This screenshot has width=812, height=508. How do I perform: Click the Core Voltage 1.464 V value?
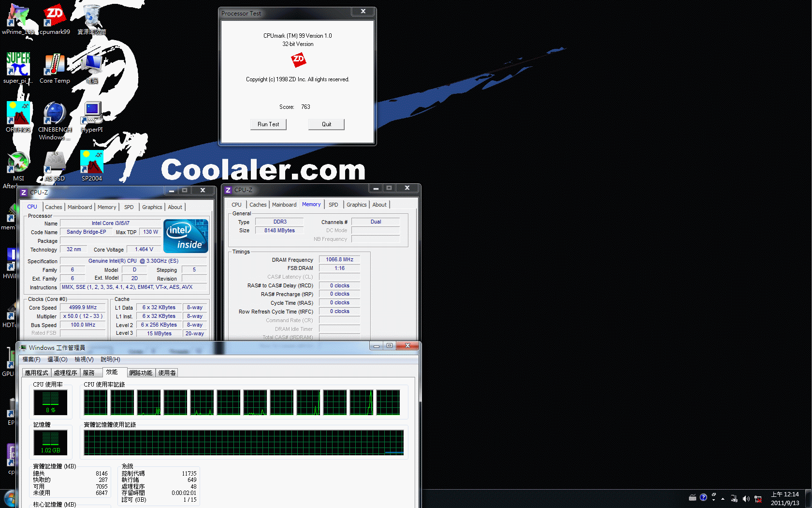click(144, 250)
